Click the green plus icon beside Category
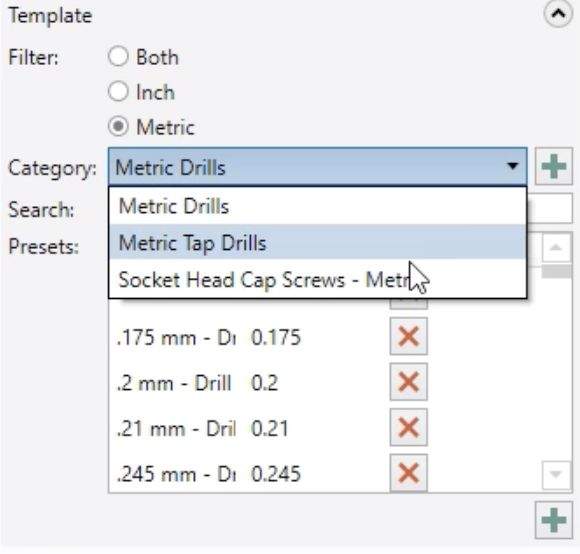This screenshot has width=580, height=554. [x=553, y=166]
